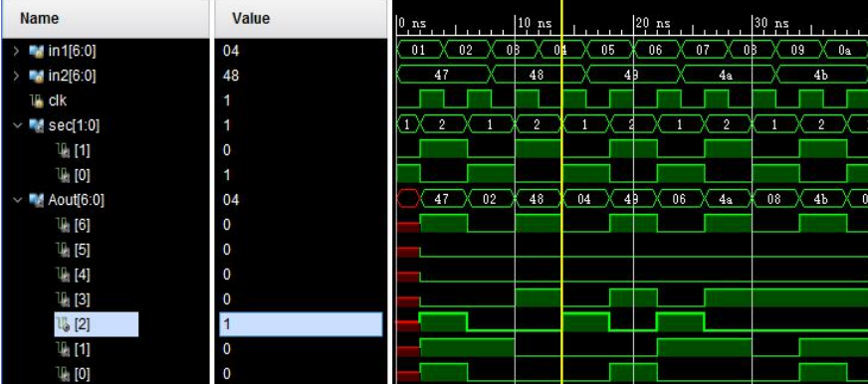Click the Aout bit [6] signal icon
The width and height of the screenshot is (868, 384).
point(63,225)
